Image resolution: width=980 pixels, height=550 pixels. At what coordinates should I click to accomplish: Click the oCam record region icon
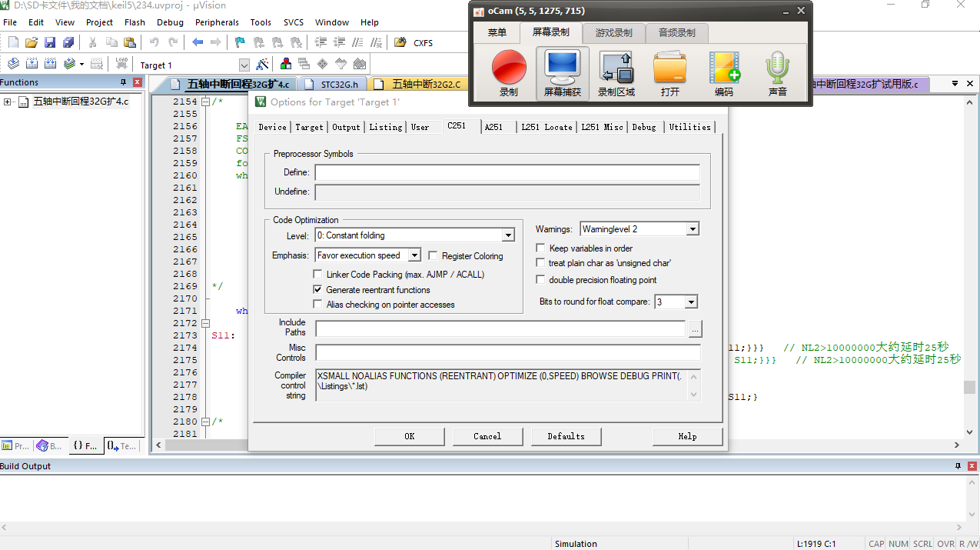(616, 74)
